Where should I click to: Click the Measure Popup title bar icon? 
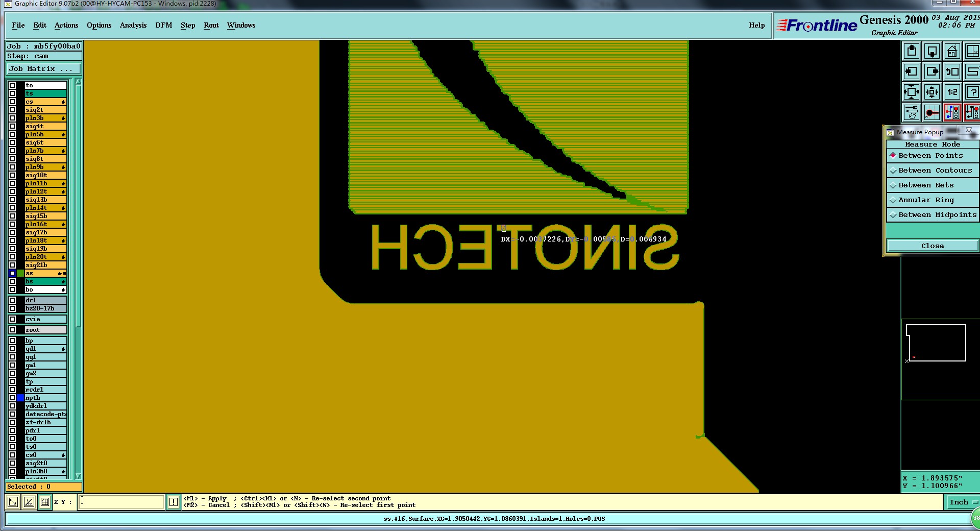(890, 132)
